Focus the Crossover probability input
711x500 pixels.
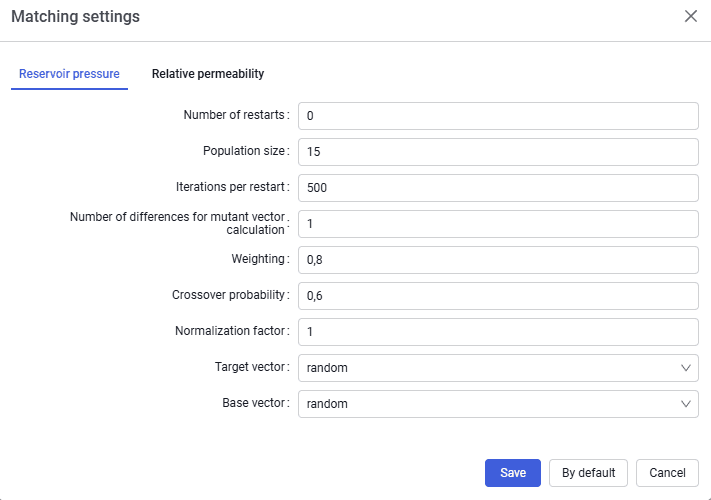(498, 296)
